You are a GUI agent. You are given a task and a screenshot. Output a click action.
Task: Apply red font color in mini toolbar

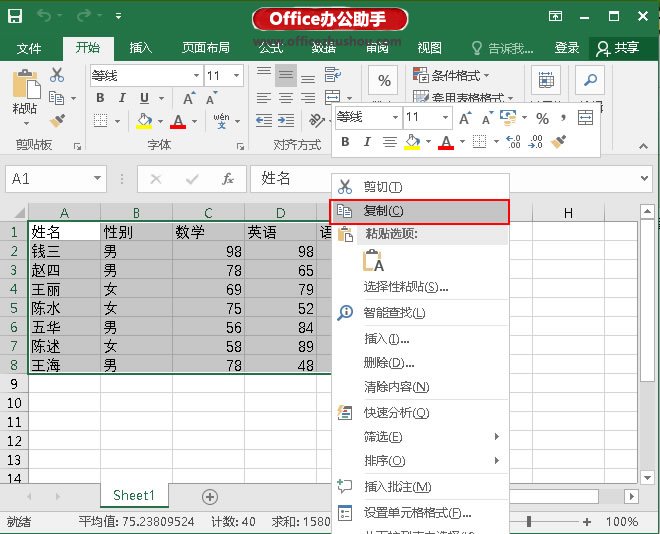(446, 142)
